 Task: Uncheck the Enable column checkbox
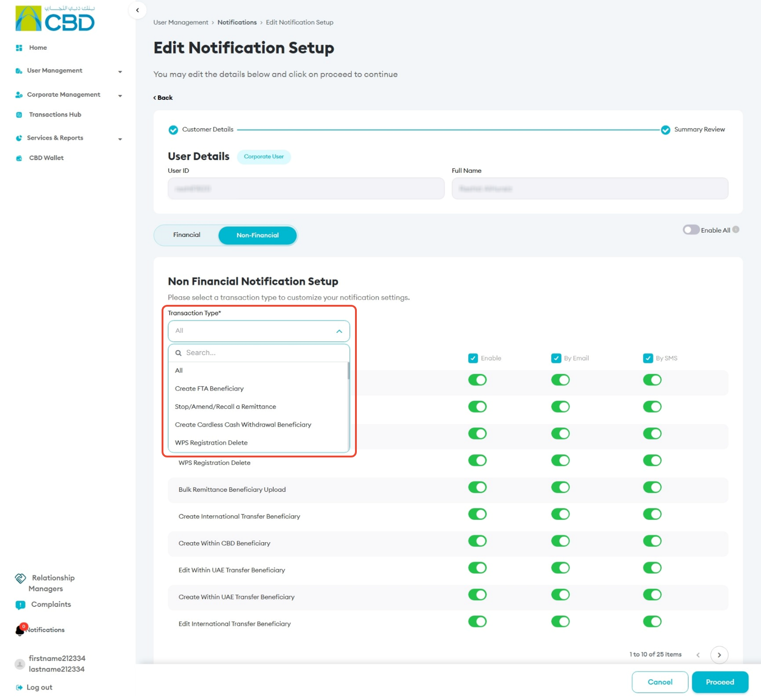click(x=473, y=358)
